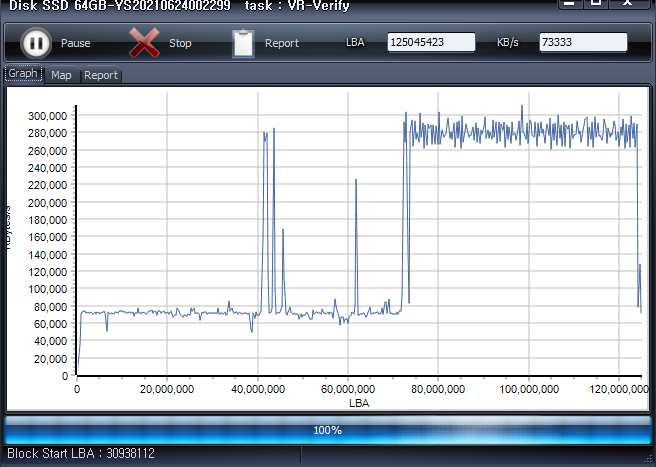The width and height of the screenshot is (656, 467).
Task: Click the 300,000 label on the Y-axis
Action: [x=47, y=116]
